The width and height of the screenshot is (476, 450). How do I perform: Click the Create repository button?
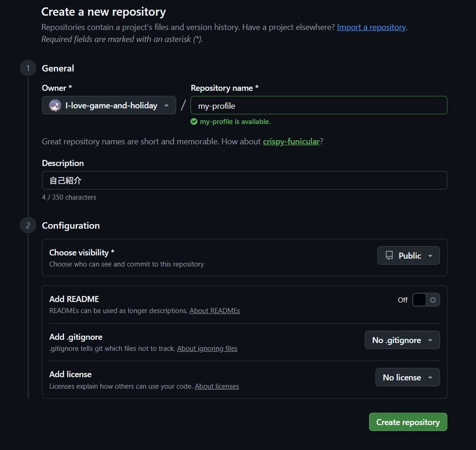[408, 421]
